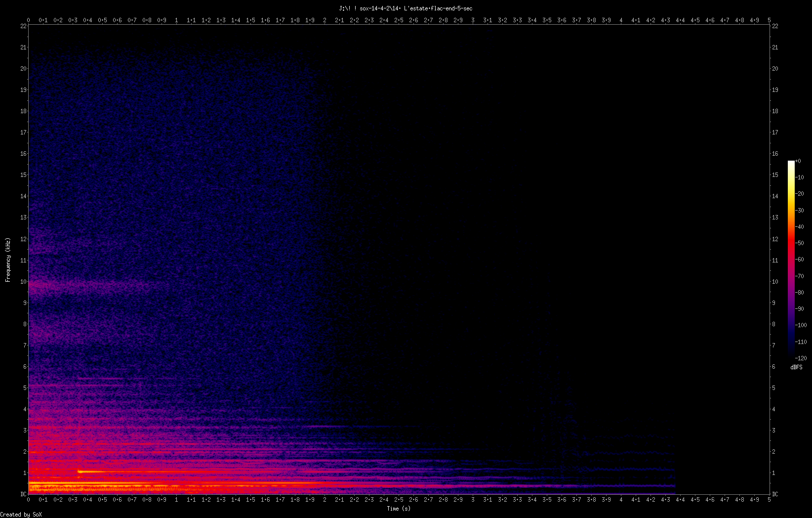Image resolution: width=812 pixels, height=518 pixels.
Task: Click the '-70' color scale label
Action: point(800,276)
